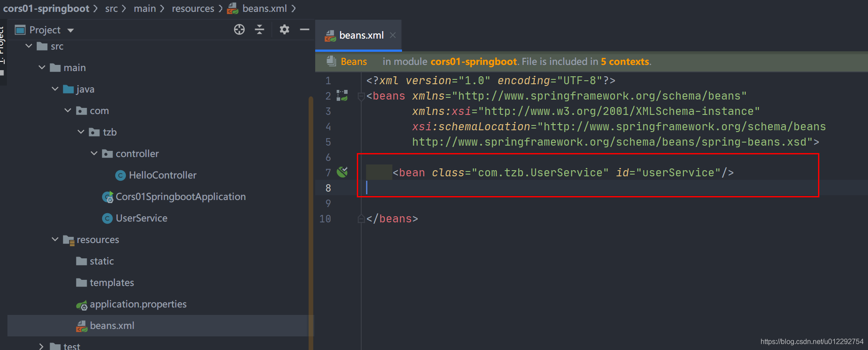The width and height of the screenshot is (868, 350).
Task: Click the Beans stack icon in notification banner
Action: 331,61
